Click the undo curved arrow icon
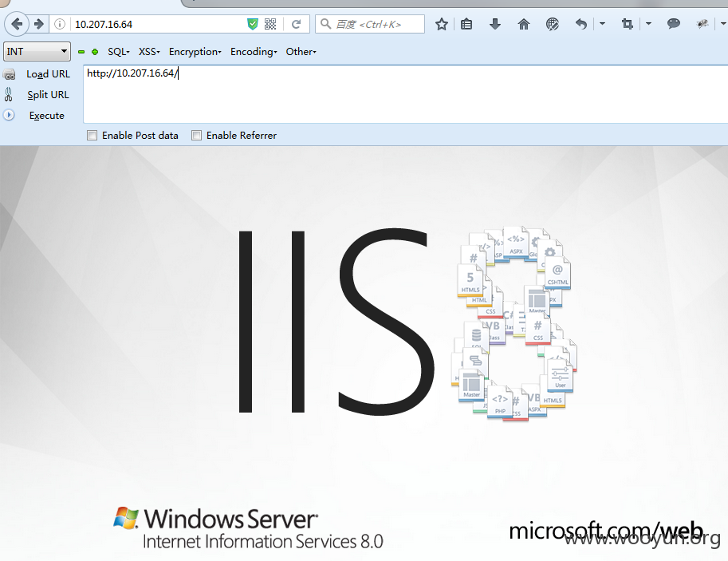The image size is (728, 561). (580, 24)
